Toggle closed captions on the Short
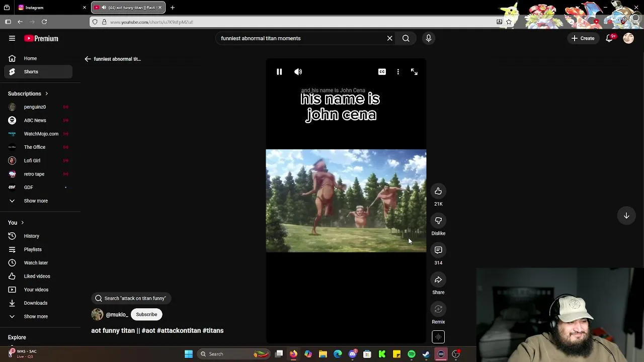 382,72
